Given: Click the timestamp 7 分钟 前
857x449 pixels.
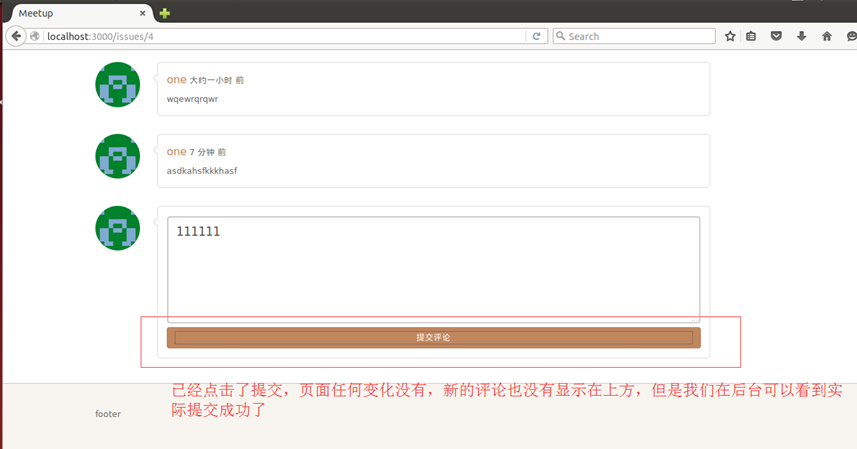Looking at the screenshot, I should click(x=208, y=152).
